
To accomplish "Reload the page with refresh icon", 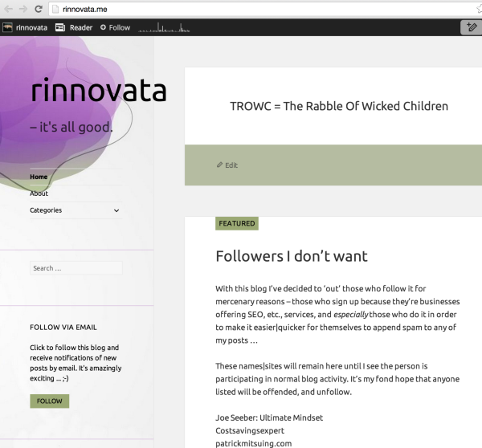I will pyautogui.click(x=37, y=9).
